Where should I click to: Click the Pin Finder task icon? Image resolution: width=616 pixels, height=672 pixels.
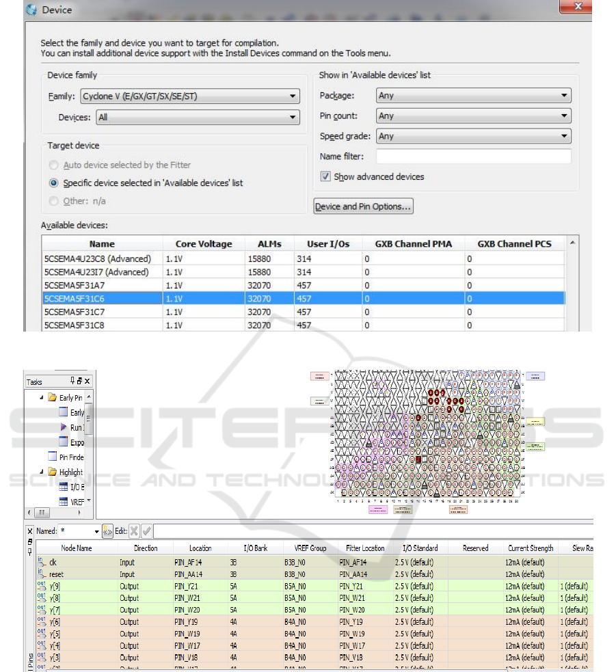coord(53,457)
